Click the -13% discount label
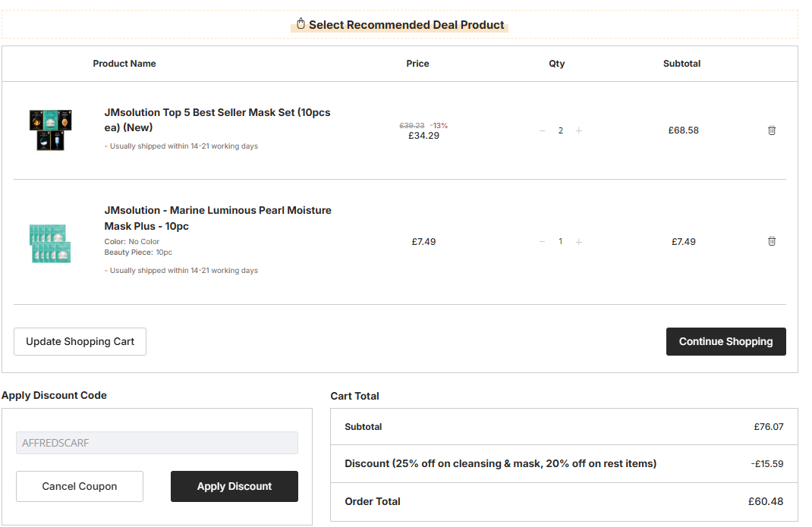Image resolution: width=812 pixels, height=527 pixels. point(439,126)
